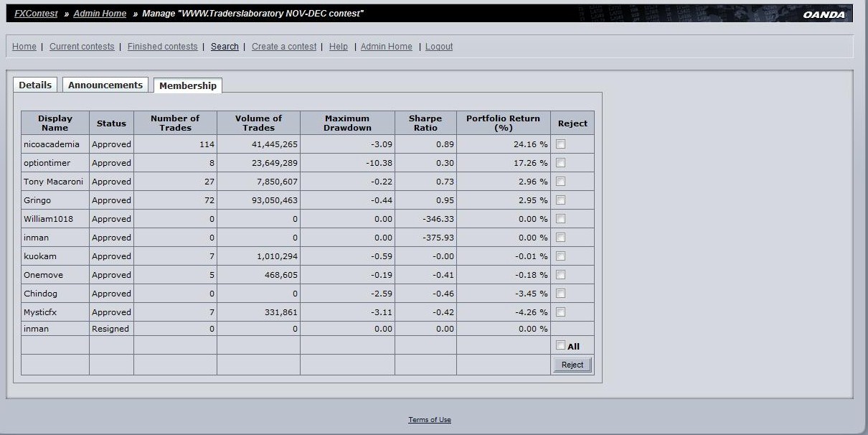
Task: Go to the Home link
Action: tap(24, 47)
